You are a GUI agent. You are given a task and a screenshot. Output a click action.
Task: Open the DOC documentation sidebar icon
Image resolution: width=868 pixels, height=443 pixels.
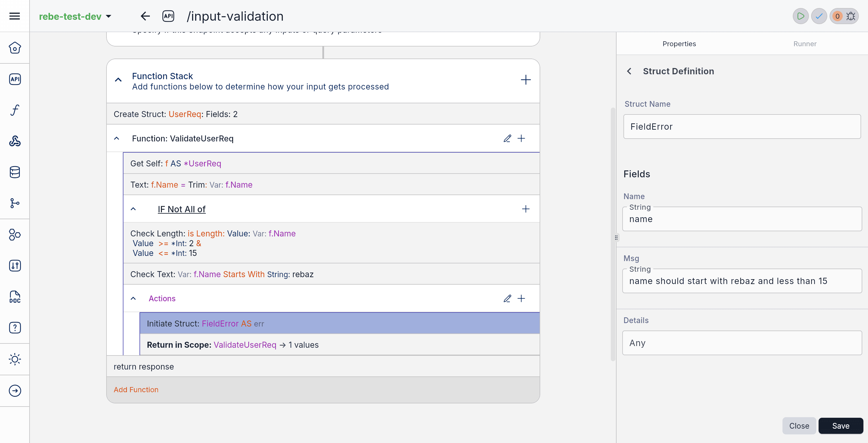(x=14, y=296)
